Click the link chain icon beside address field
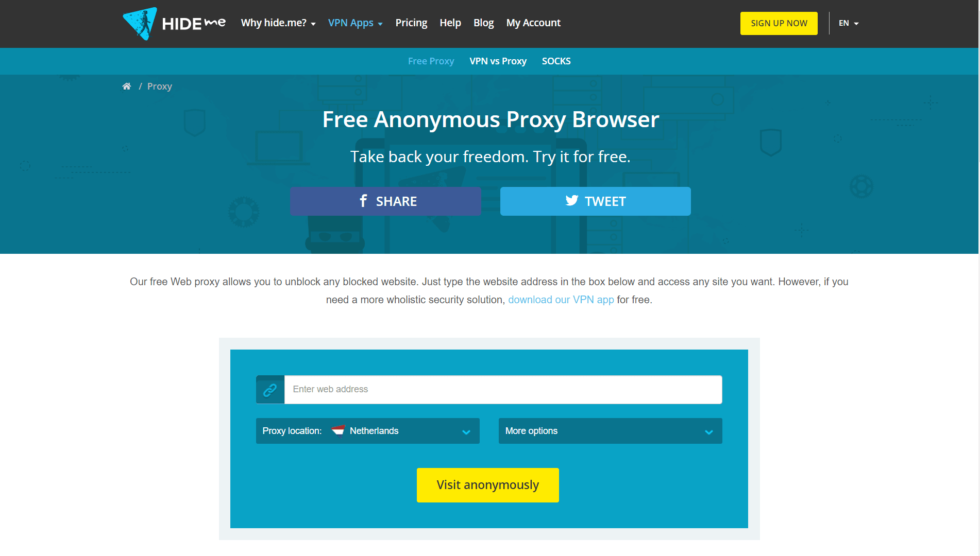 click(270, 390)
